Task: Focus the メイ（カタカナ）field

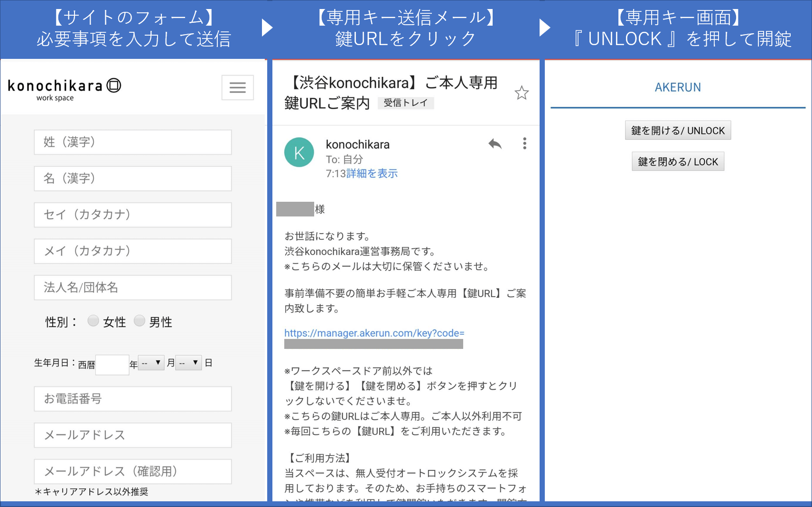Action: [x=133, y=251]
